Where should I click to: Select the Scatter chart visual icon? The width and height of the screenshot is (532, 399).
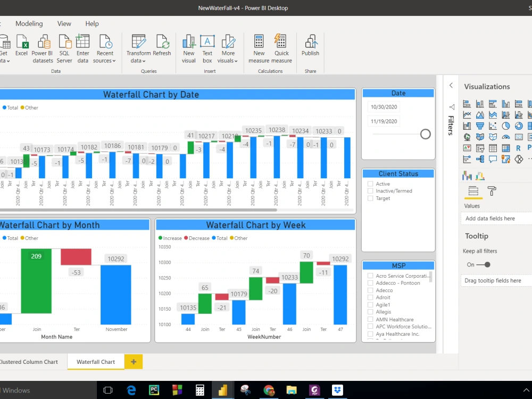(x=493, y=126)
